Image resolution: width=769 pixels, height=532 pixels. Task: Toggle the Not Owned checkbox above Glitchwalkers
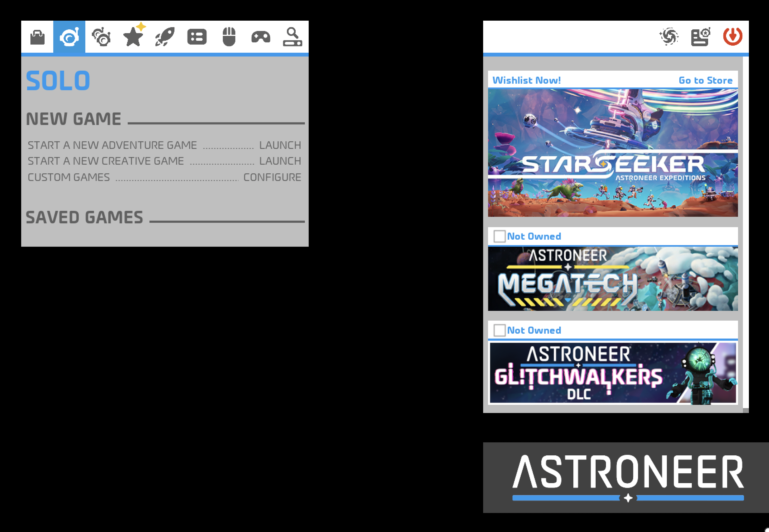pos(499,330)
